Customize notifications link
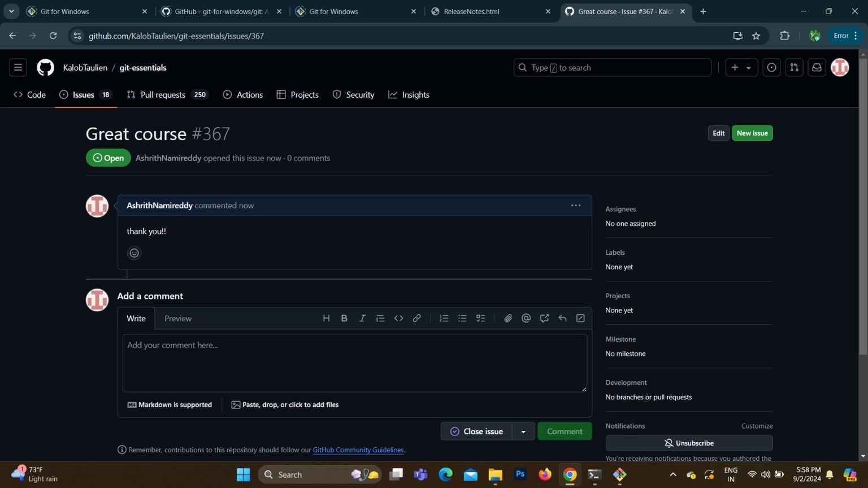The width and height of the screenshot is (868, 488). 757,426
